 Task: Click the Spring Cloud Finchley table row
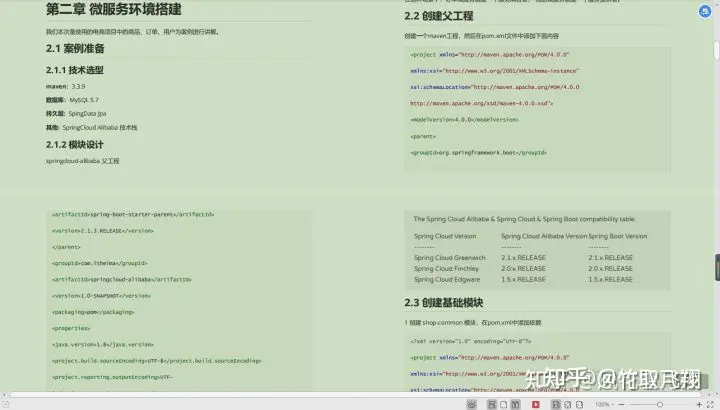click(x=523, y=269)
